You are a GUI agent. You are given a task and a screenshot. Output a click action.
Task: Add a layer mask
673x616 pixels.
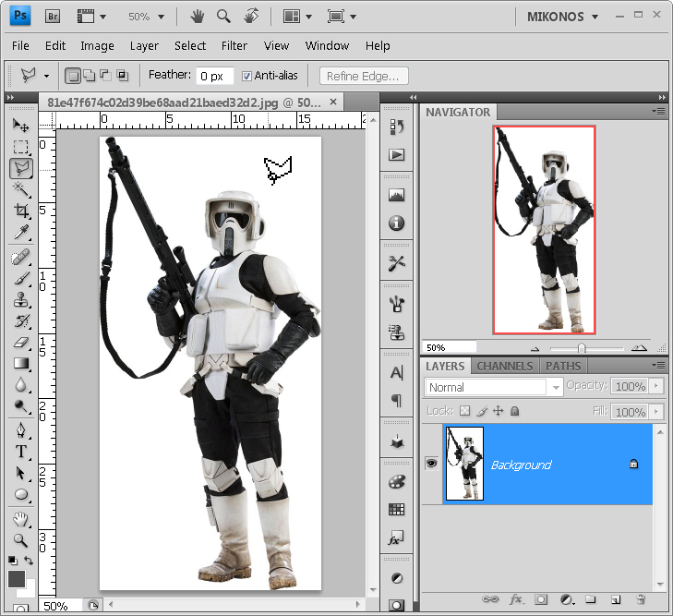point(541,599)
